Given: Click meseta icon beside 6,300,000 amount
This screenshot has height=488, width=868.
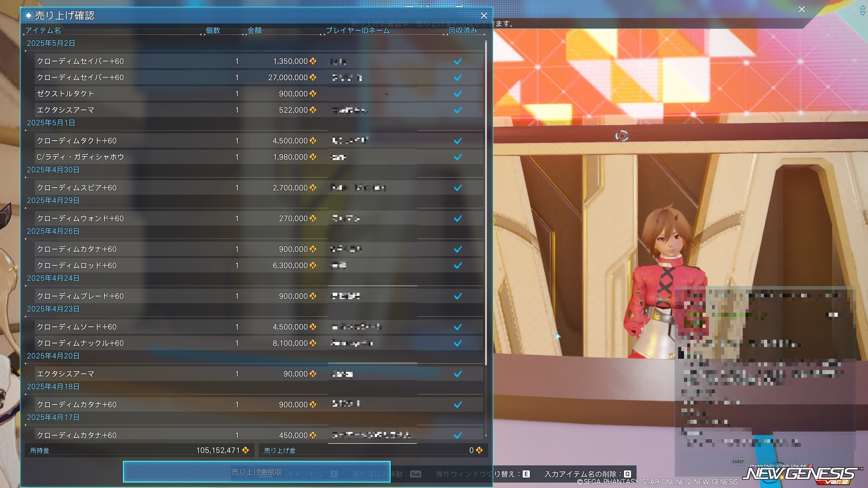Looking at the screenshot, I should [313, 265].
